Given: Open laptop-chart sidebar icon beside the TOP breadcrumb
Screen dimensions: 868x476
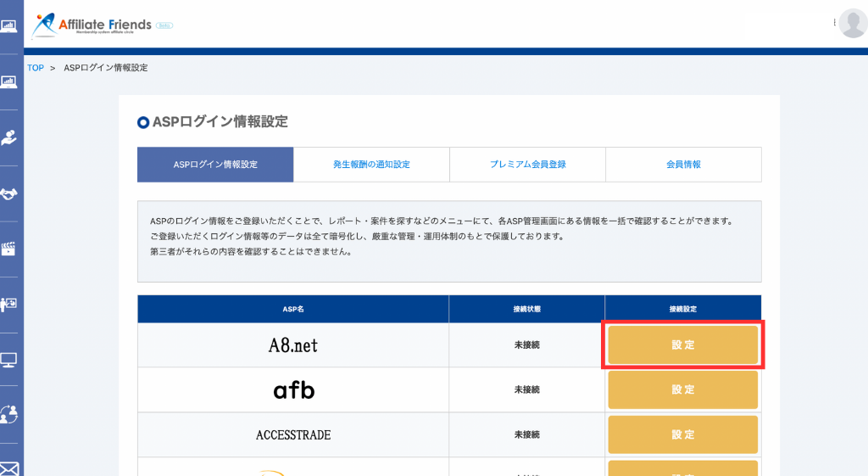Looking at the screenshot, I should [x=8, y=82].
